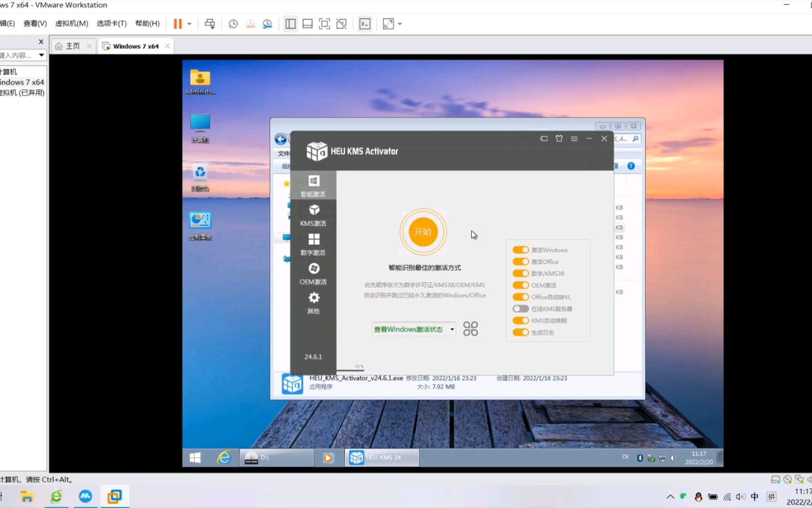Viewport: 812px width, 508px height.
Task: Toggle the 激活Office switch
Action: point(520,262)
